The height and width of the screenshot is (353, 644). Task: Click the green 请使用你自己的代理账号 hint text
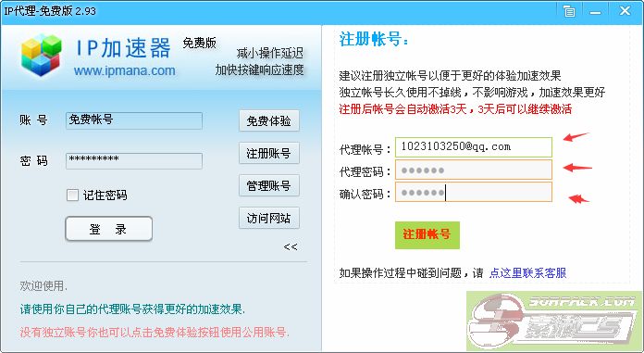pos(132,309)
